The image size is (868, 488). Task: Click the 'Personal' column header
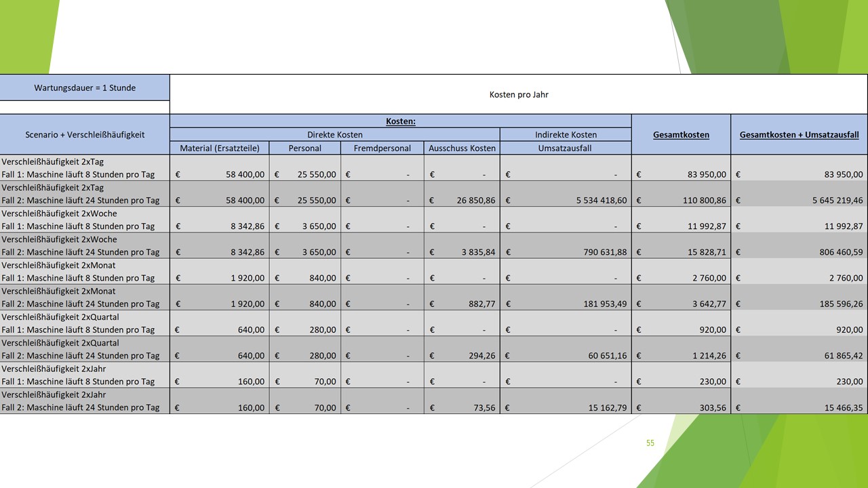[x=304, y=148]
